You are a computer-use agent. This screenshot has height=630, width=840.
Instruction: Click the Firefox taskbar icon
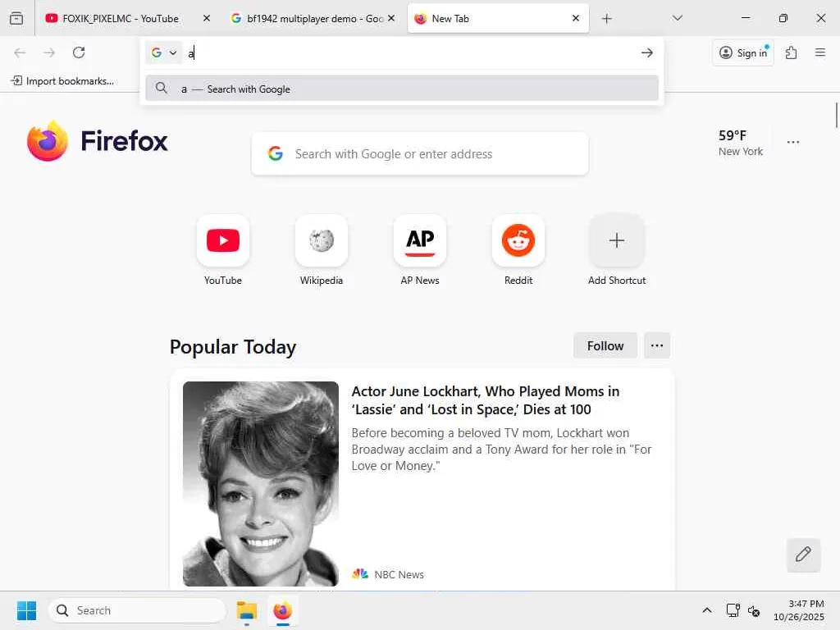pos(283,610)
